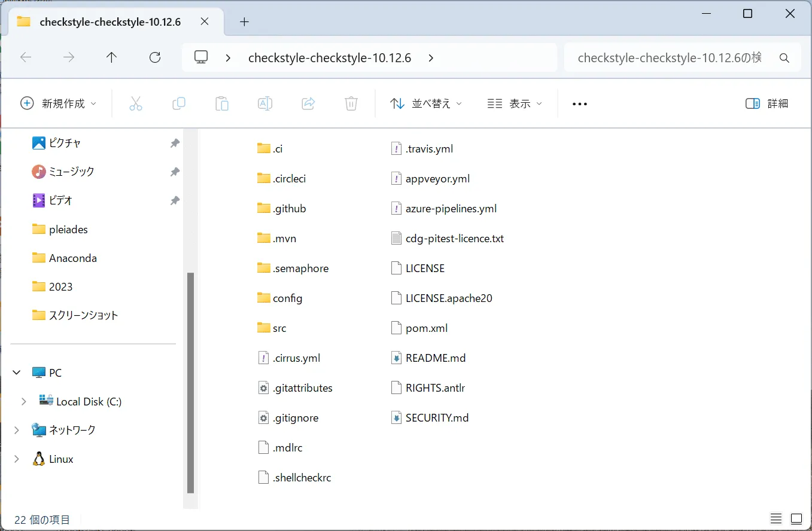Image resolution: width=812 pixels, height=531 pixels.
Task: Open the more options ellipsis menu
Action: tap(580, 104)
